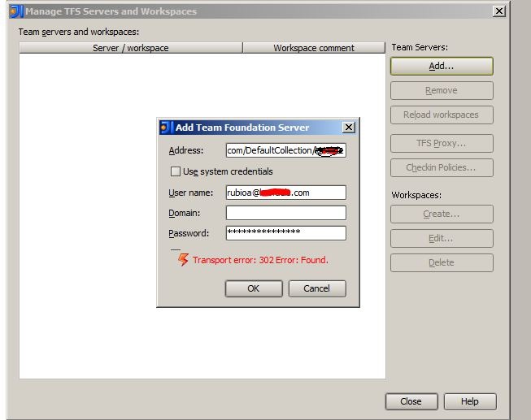Click the Reload workspaces button
Screen dimensions: 531x420
442,115
